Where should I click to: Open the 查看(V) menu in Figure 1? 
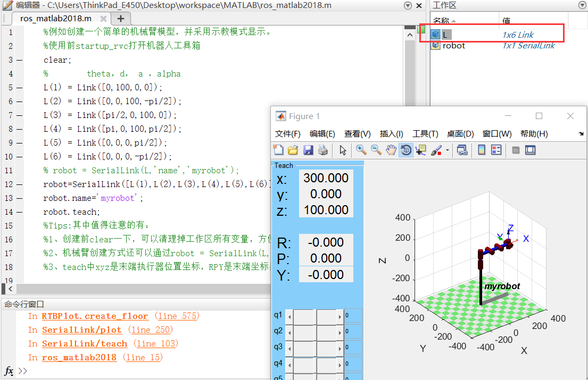pos(358,133)
